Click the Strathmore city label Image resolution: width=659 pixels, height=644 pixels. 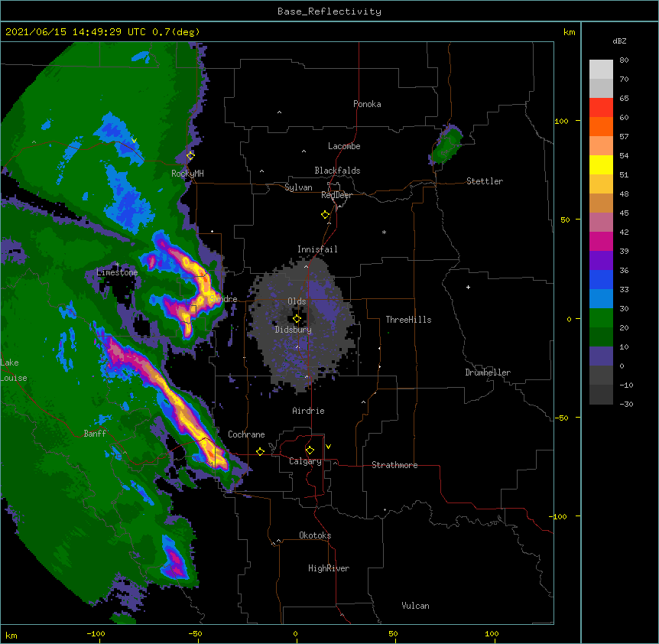(x=394, y=465)
